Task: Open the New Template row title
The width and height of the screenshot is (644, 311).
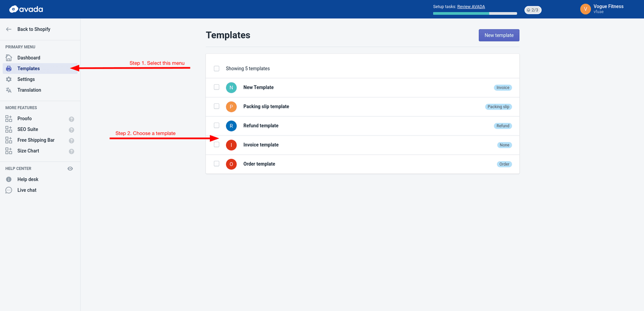Action: click(258, 88)
